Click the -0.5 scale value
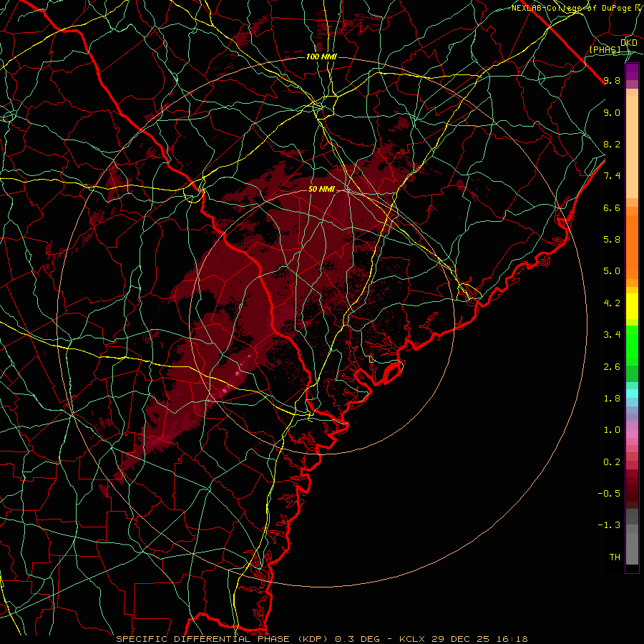Image resolution: width=644 pixels, height=644 pixels. coord(609,493)
